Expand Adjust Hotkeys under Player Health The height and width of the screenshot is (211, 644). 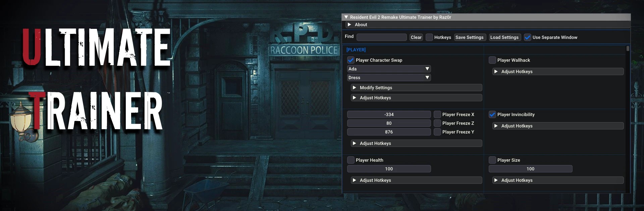pyautogui.click(x=417, y=180)
